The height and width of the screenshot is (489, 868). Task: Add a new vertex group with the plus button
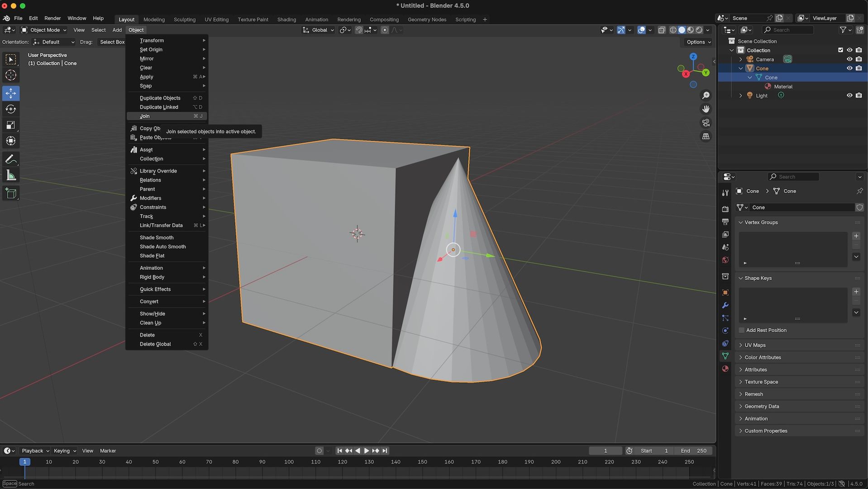(x=856, y=235)
